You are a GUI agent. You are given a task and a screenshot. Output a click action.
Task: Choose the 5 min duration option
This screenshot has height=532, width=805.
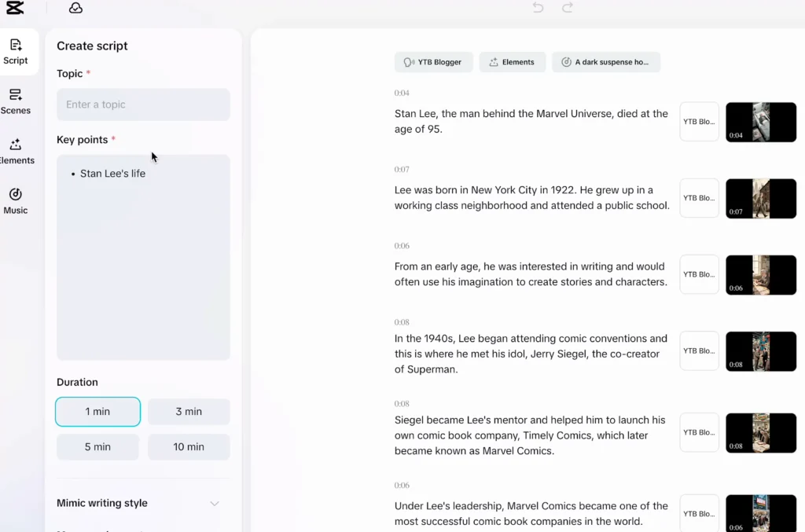[97, 447]
